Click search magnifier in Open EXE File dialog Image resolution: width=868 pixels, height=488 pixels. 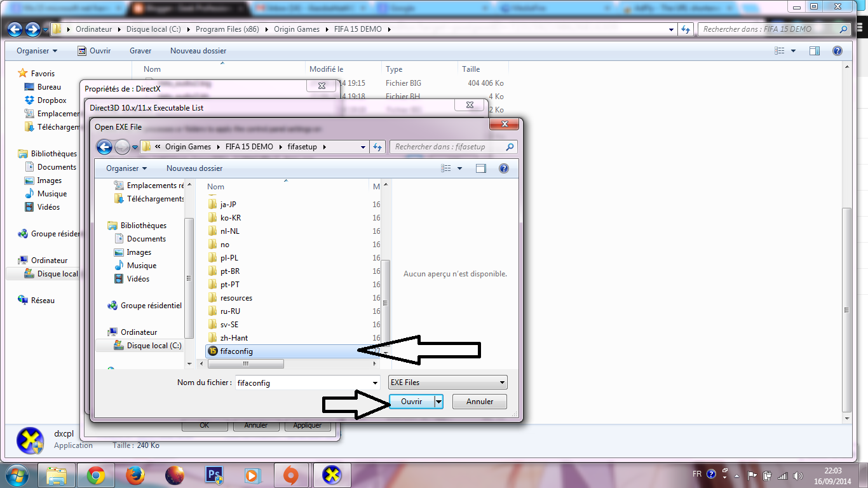click(x=510, y=147)
